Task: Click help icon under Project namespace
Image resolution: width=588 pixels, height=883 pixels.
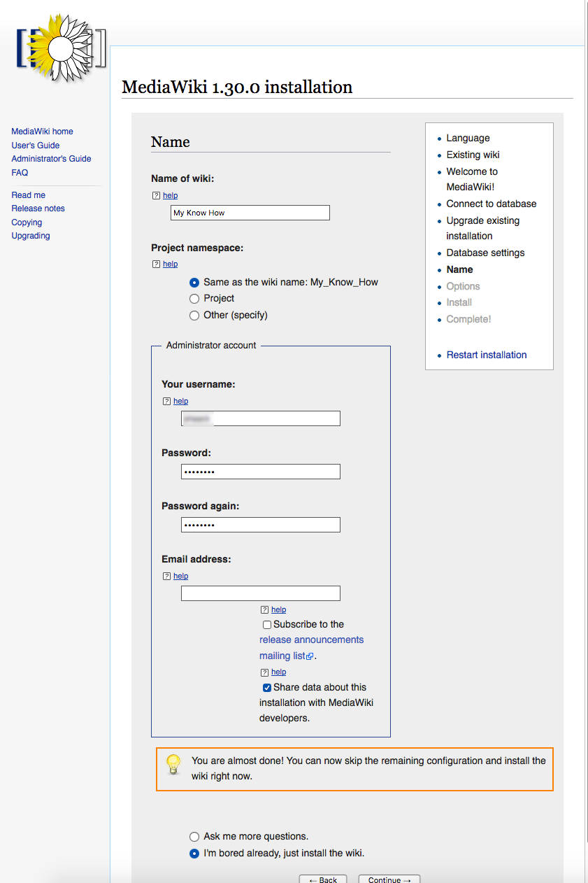Action: click(156, 264)
